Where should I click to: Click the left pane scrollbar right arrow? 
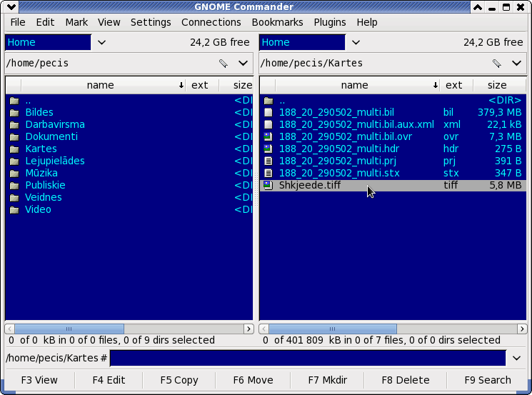[x=249, y=329]
